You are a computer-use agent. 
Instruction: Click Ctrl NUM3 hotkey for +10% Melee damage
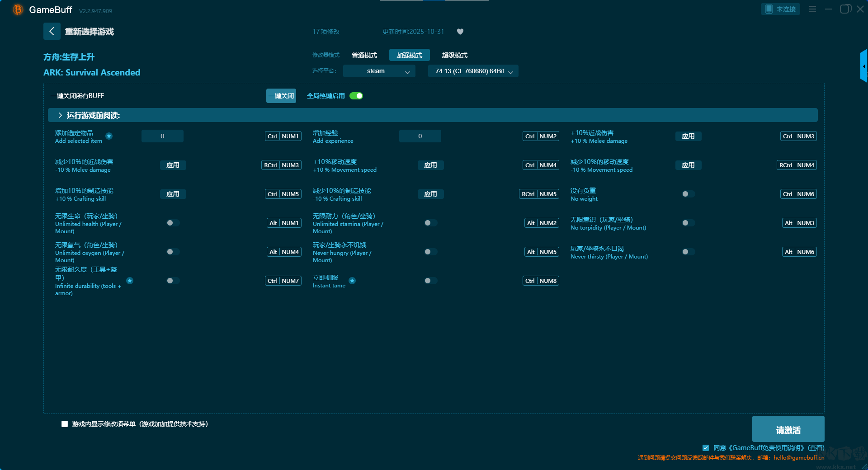(x=799, y=136)
